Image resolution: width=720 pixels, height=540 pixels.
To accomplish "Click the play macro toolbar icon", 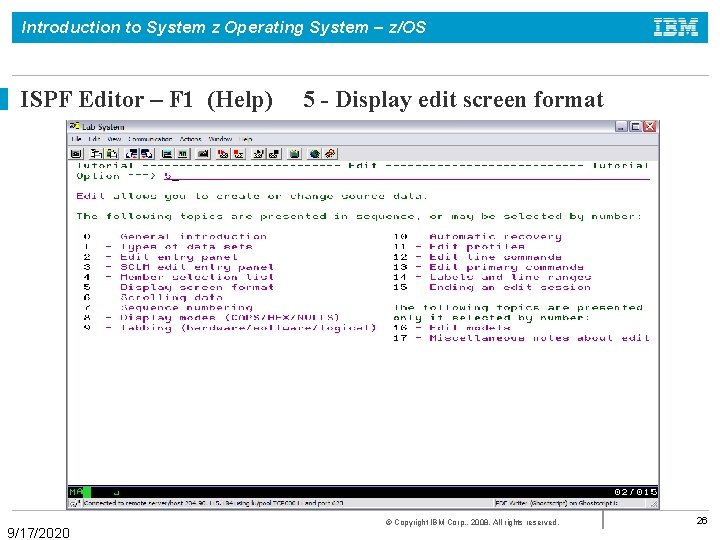I will 259,154.
